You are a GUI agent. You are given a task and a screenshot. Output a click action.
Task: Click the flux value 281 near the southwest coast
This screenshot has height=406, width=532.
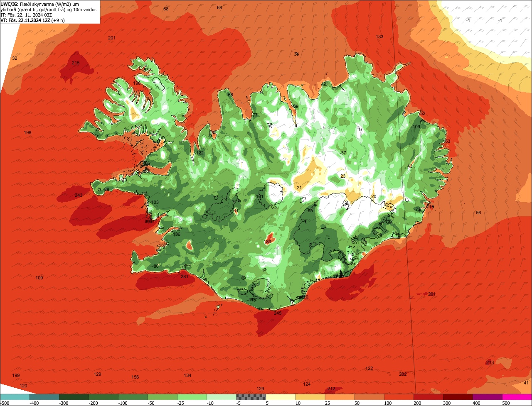coord(185,277)
